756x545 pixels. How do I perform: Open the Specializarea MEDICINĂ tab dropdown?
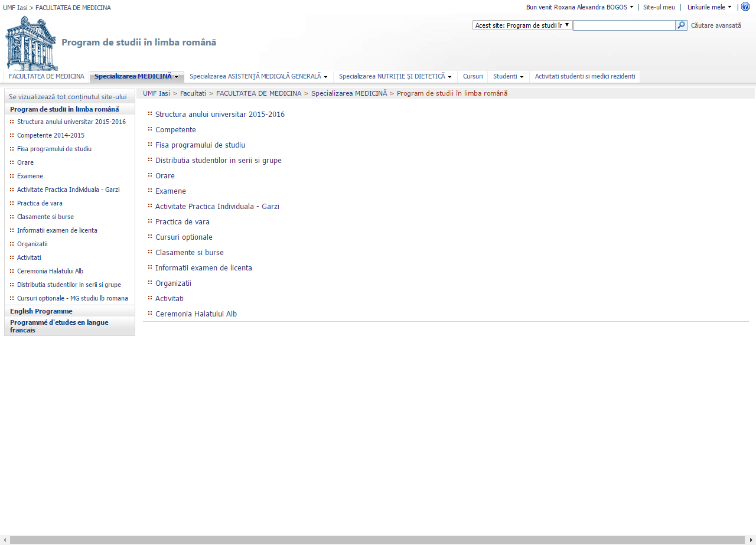136,77
